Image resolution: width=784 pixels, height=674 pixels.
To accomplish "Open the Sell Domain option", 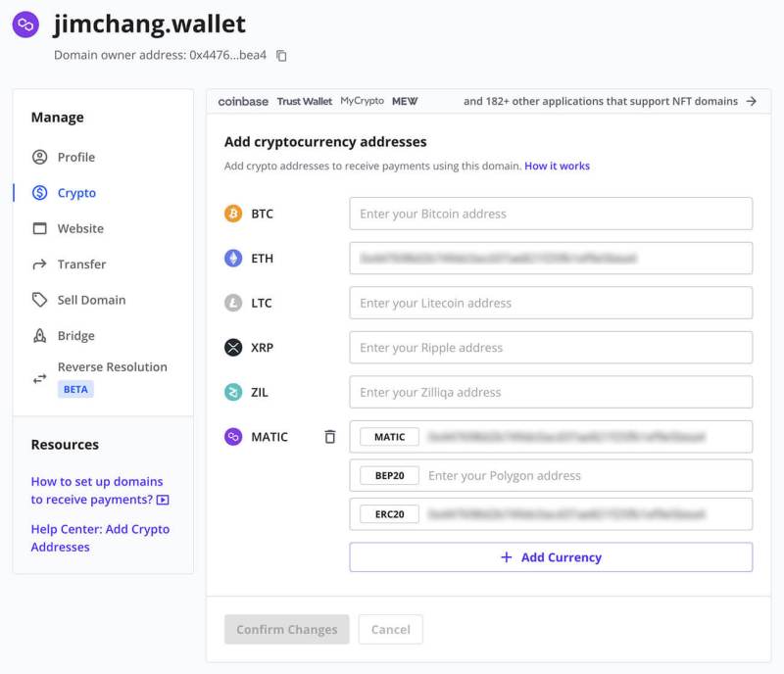I will pos(91,300).
